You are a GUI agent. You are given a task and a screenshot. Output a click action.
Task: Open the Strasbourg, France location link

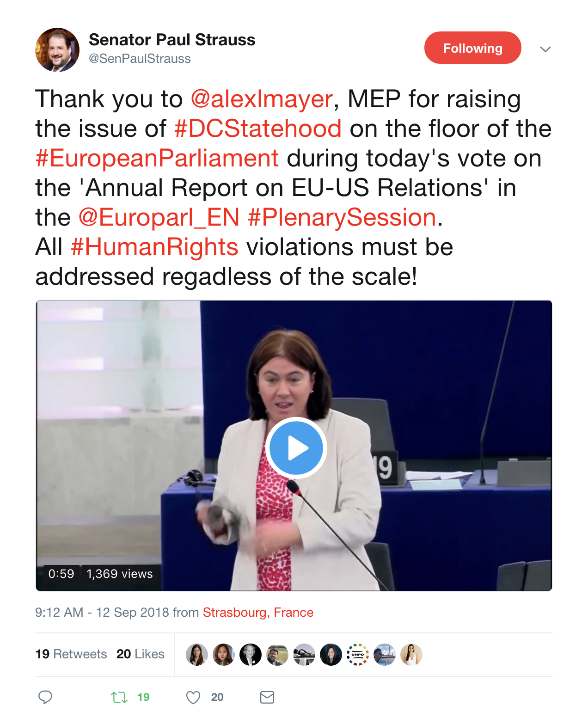[x=258, y=613]
